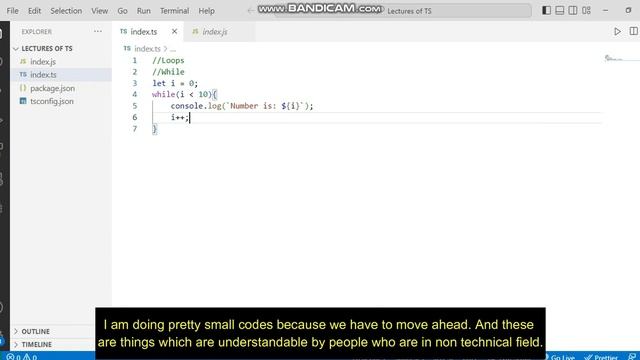Open the customize layout icon
This screenshot has width=640, height=360.
coord(587,11)
